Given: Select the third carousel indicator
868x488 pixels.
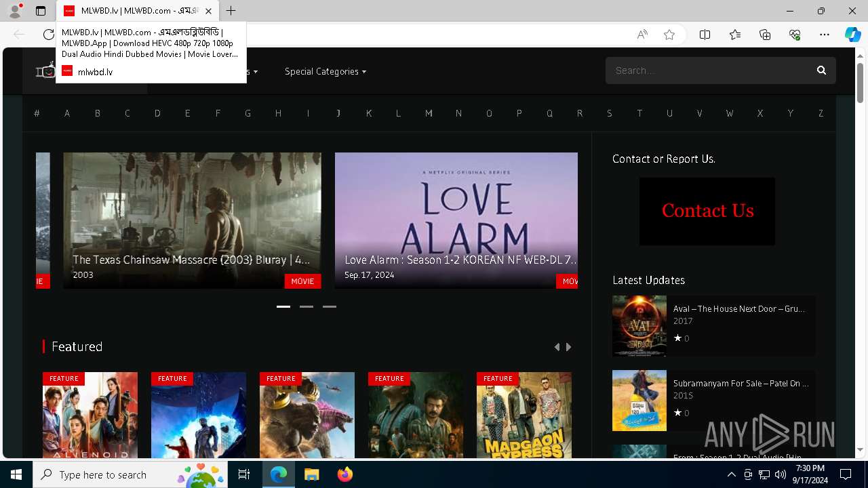Looking at the screenshot, I should (330, 306).
